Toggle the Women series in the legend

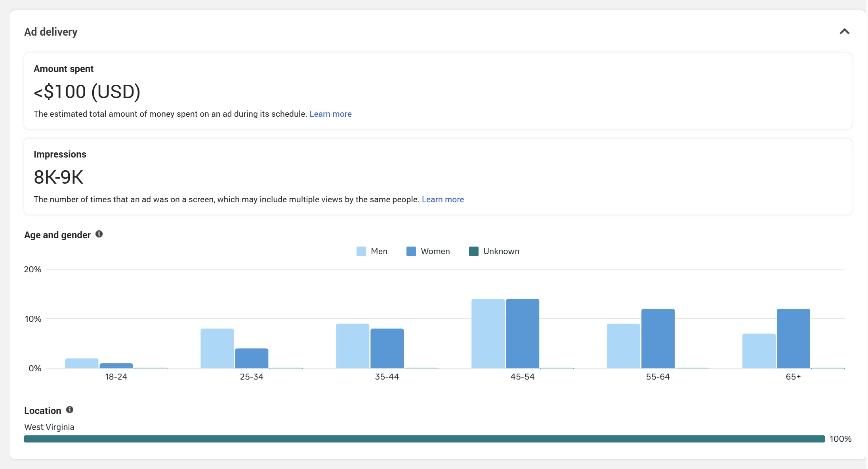coord(435,251)
